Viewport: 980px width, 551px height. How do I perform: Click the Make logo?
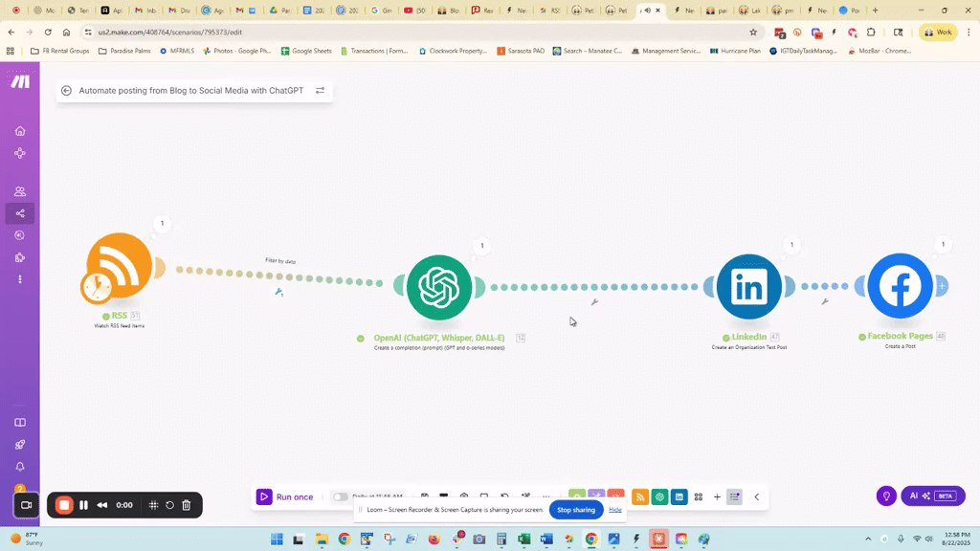point(20,82)
